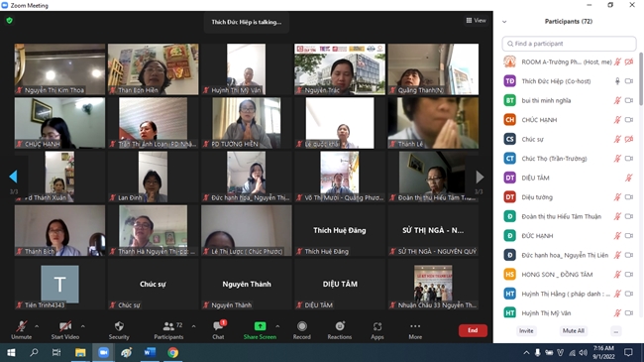Image resolution: width=644 pixels, height=362 pixels.
Task: Open the Reactions emoji icon
Action: [340, 326]
